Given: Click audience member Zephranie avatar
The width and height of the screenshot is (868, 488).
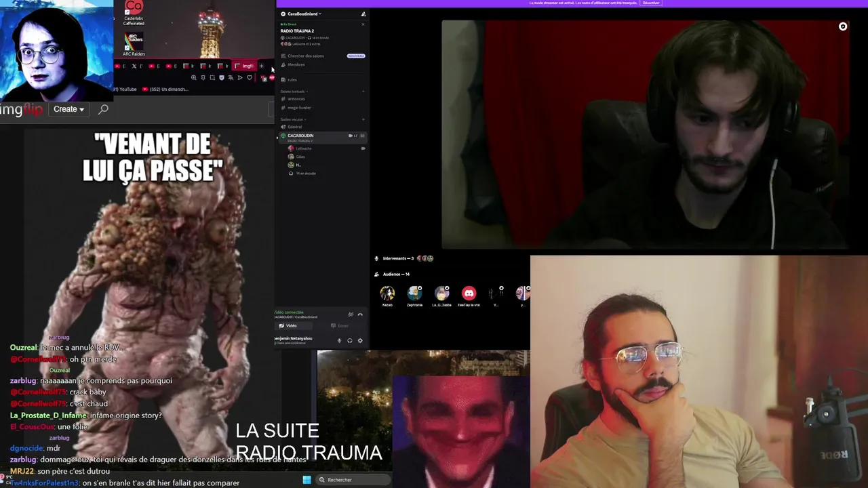Looking at the screenshot, I should [x=414, y=293].
